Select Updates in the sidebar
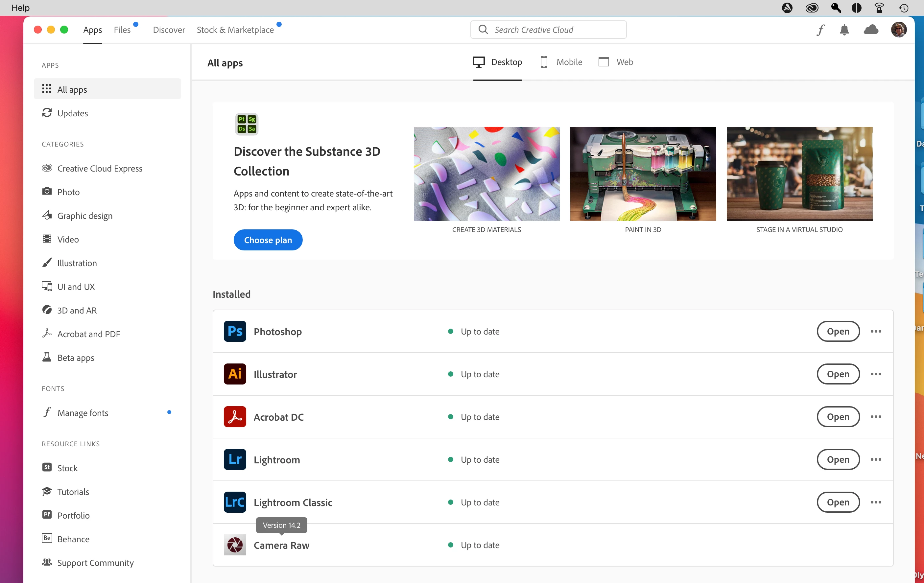924x583 pixels. coord(73,113)
